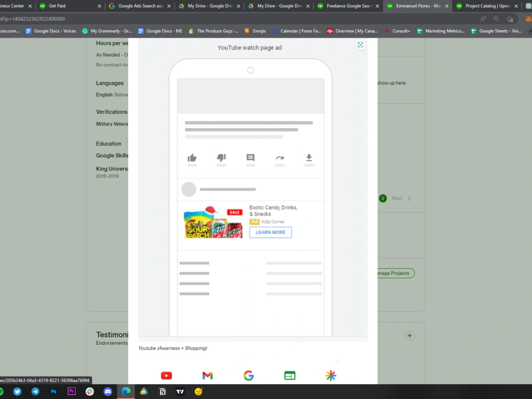Open Twitter from the taskbar

coord(18,392)
